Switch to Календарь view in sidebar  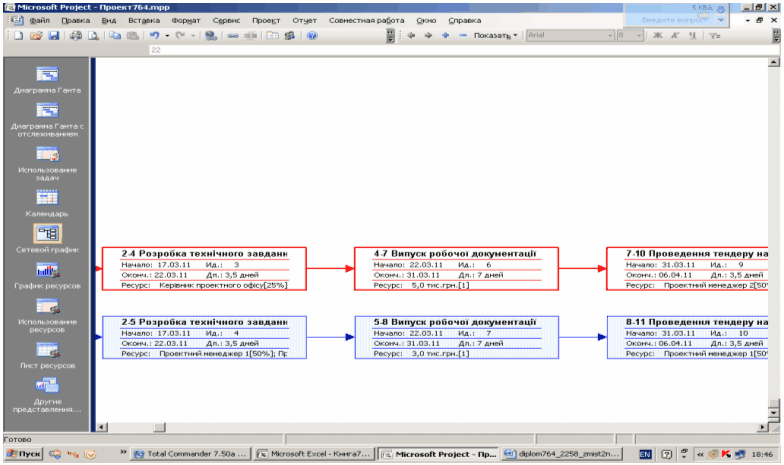pos(48,198)
